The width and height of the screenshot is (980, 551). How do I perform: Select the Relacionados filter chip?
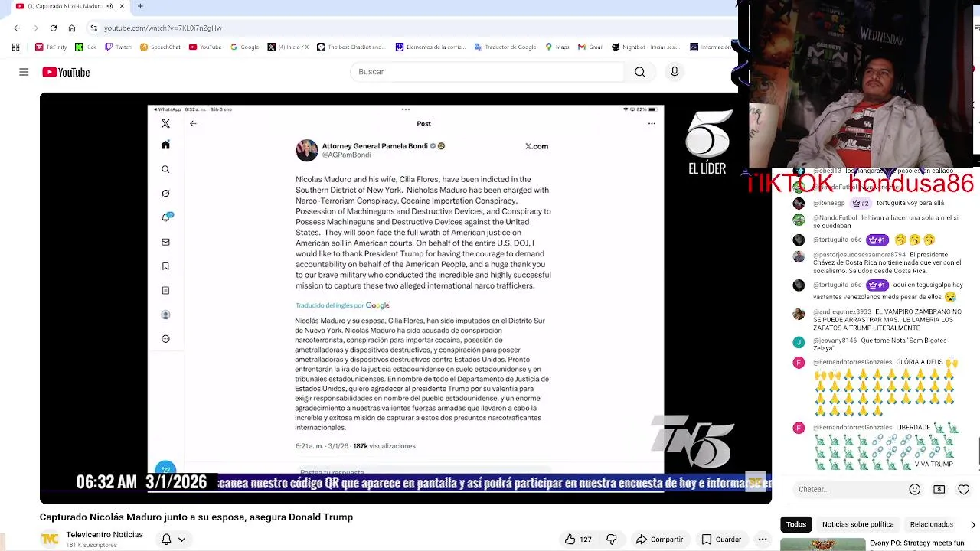point(931,524)
